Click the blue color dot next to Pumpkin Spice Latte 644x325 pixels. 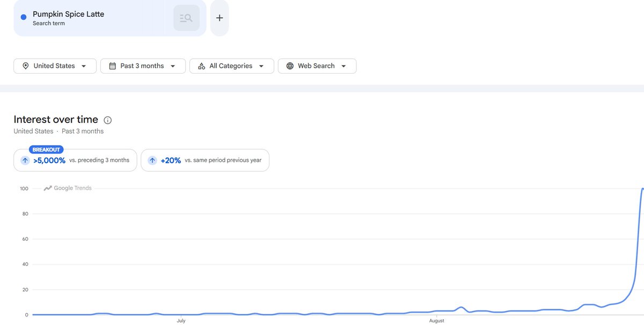[x=24, y=17]
